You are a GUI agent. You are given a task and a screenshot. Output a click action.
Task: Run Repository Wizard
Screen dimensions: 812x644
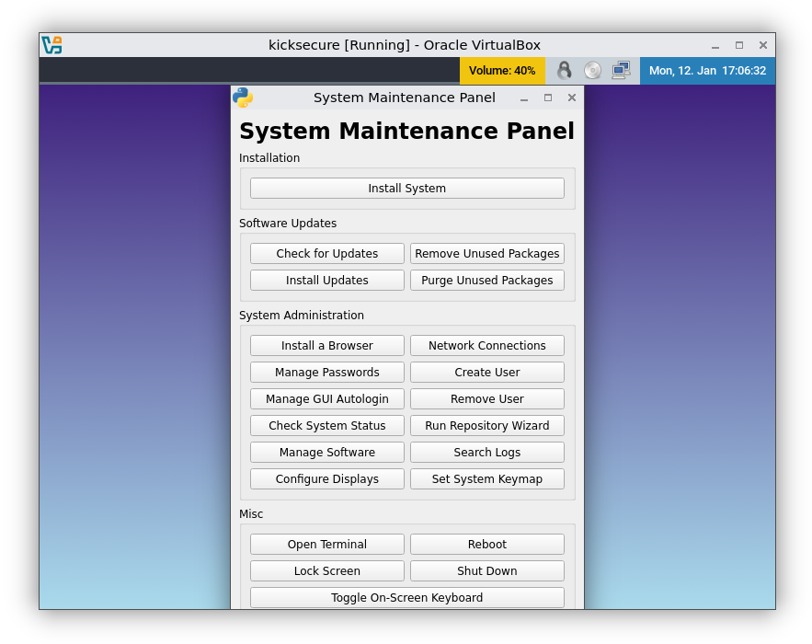pos(487,425)
